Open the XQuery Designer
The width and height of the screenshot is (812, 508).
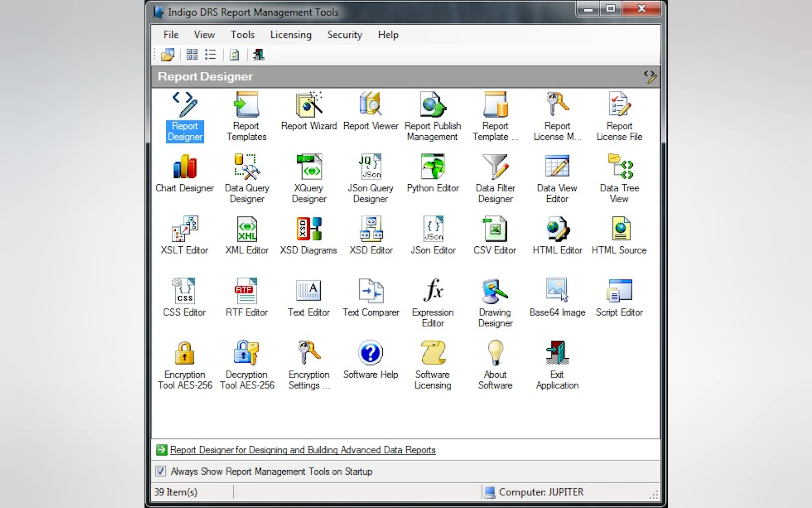pyautogui.click(x=309, y=179)
